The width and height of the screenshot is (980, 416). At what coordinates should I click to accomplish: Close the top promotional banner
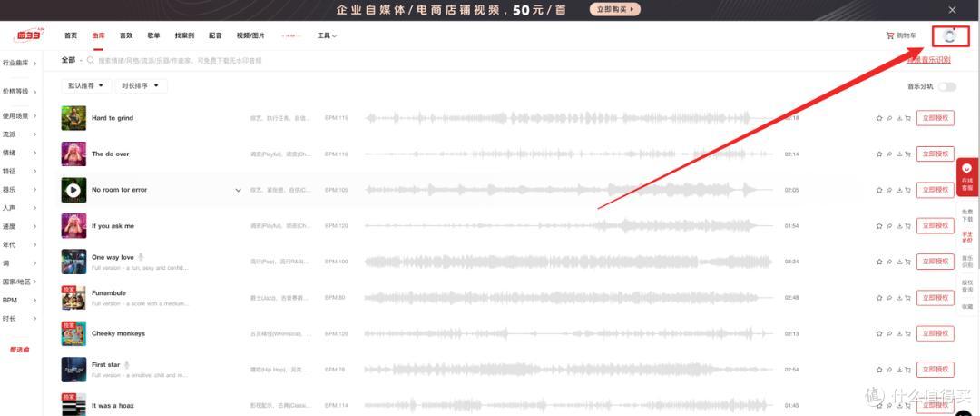click(952, 9)
